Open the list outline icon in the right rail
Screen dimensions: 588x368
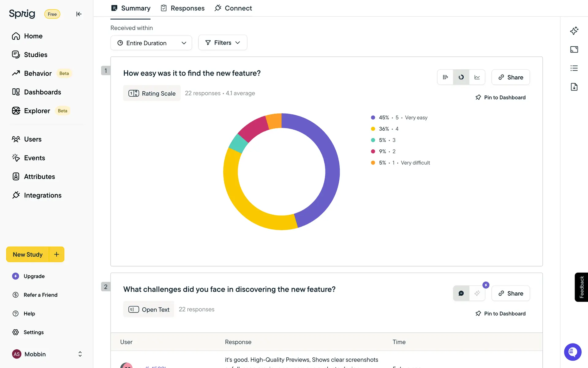tap(574, 68)
